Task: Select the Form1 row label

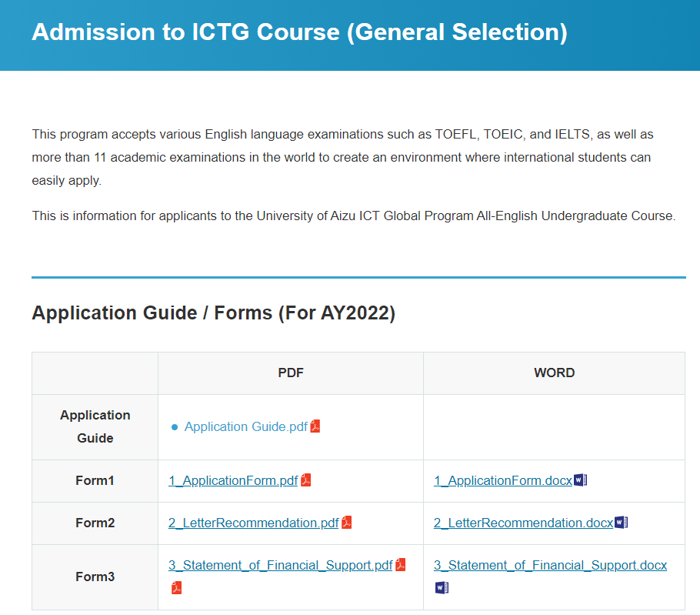Action: [95, 480]
